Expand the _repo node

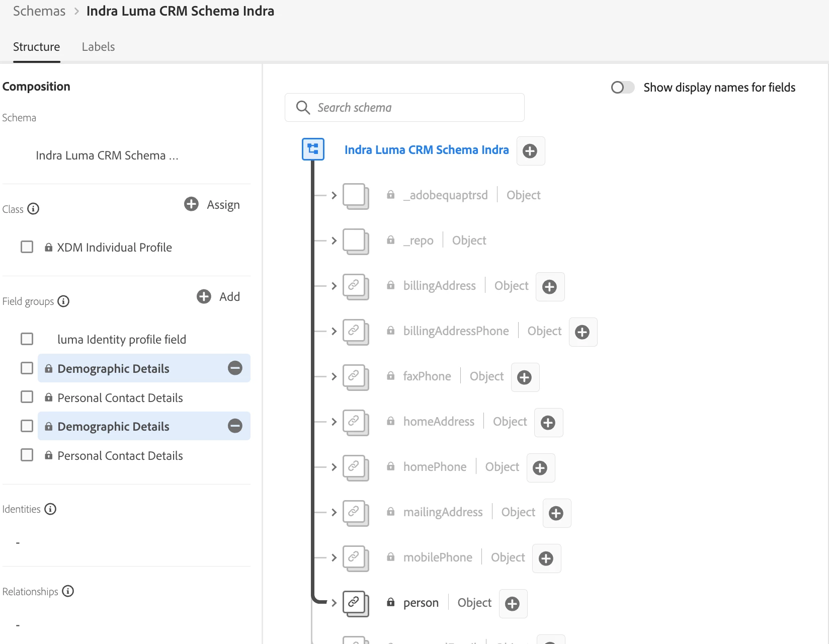(x=334, y=240)
